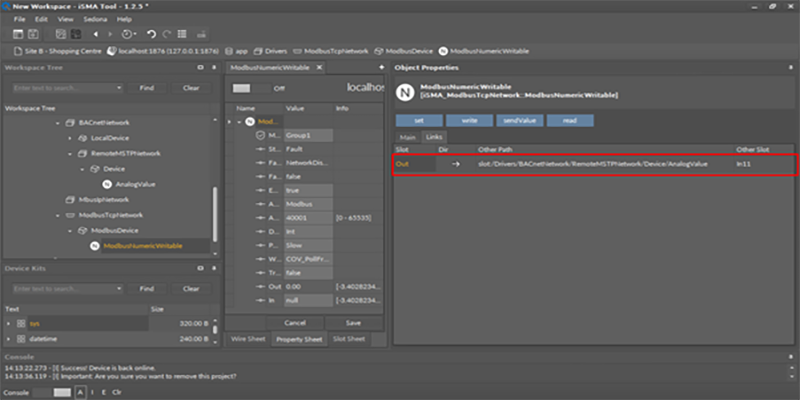Toggle the I console filter

[92, 392]
